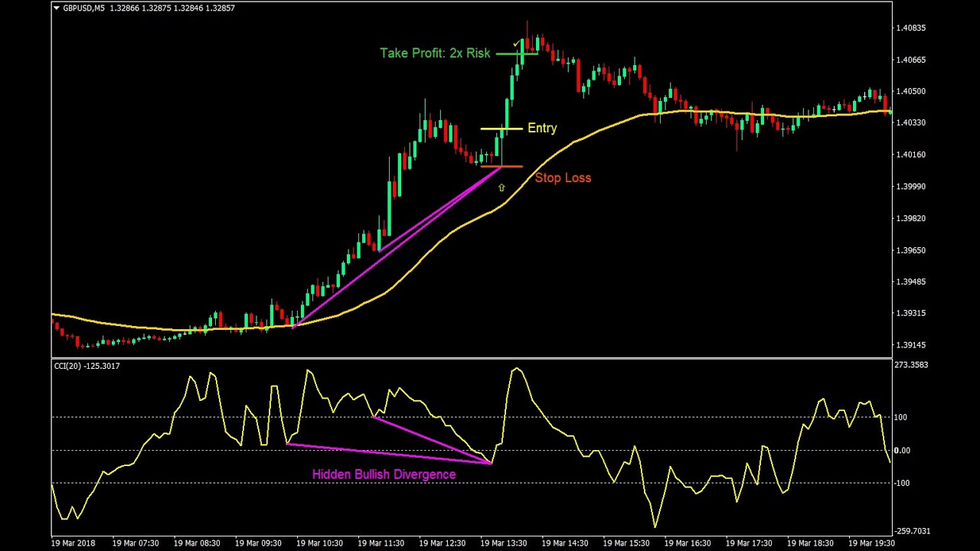Click the '19 Mar 12:30' time label
Screen dimensions: 980x551
point(442,543)
